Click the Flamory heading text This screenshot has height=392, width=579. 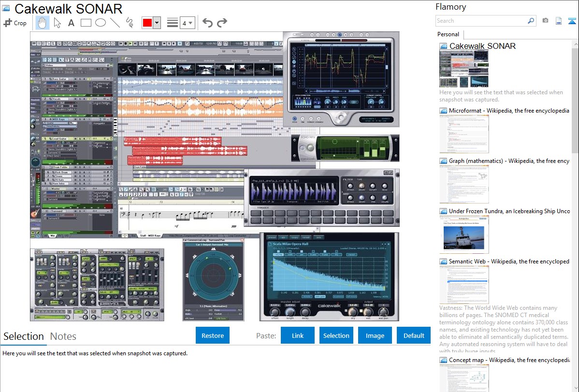pyautogui.click(x=450, y=7)
